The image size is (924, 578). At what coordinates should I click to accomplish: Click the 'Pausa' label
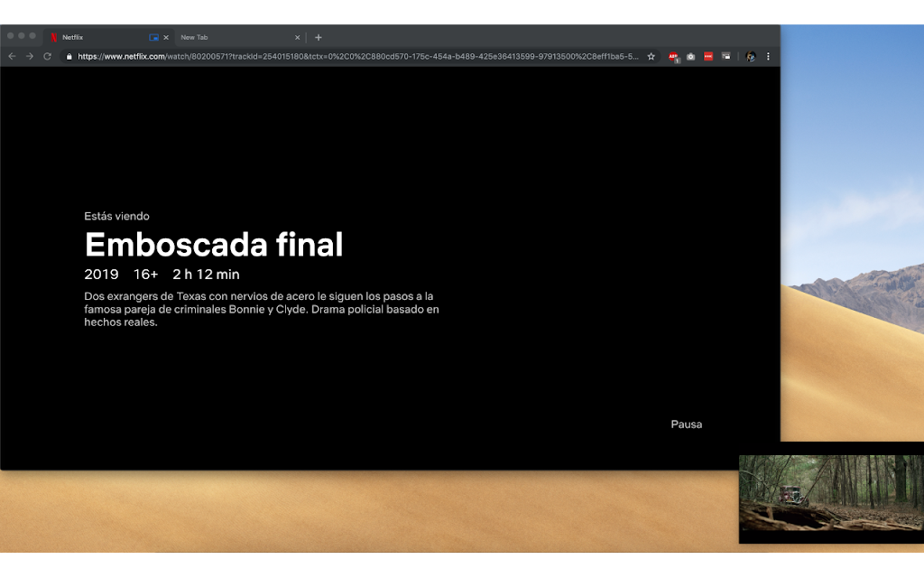[x=687, y=424]
